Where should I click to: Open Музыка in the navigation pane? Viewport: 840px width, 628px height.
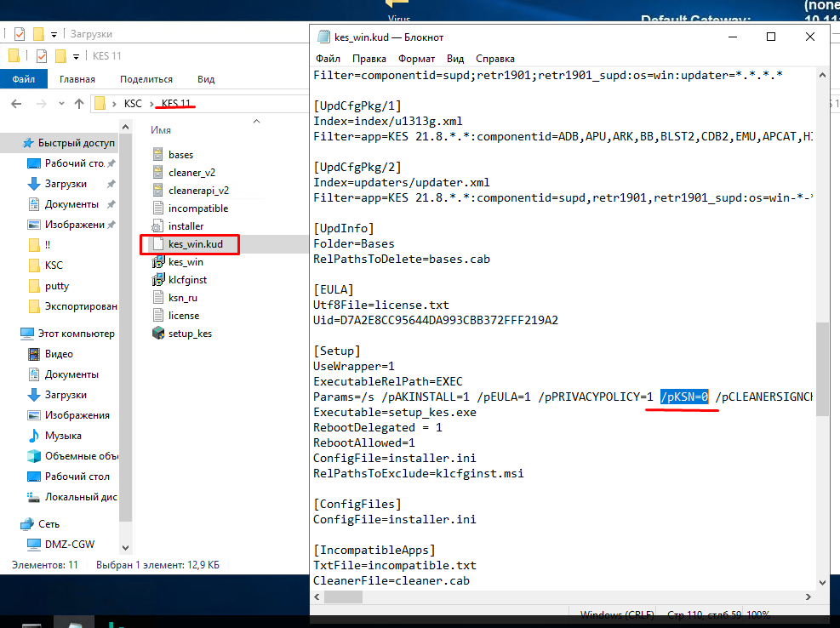63,436
